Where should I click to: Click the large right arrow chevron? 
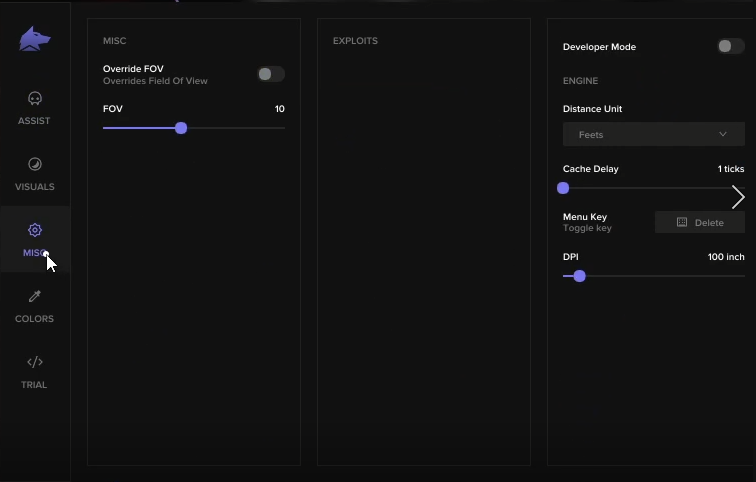(x=738, y=197)
